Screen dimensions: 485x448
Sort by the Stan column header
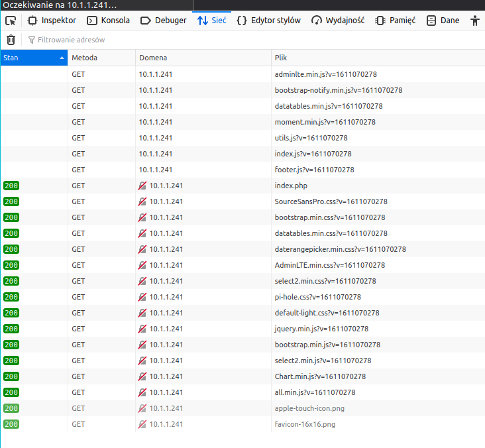[34, 58]
